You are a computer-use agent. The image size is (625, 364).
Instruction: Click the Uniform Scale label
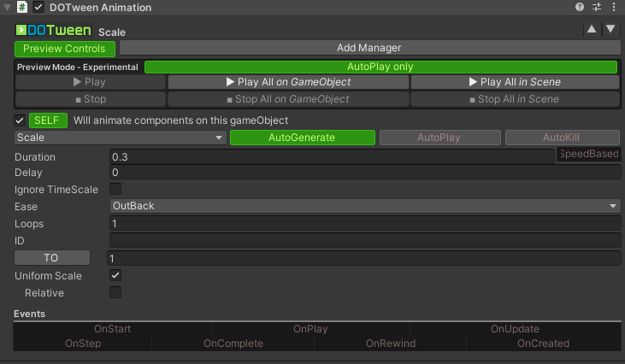coord(48,276)
